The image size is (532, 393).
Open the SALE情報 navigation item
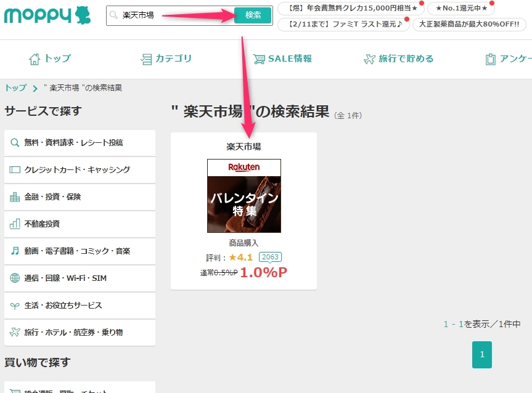282,59
